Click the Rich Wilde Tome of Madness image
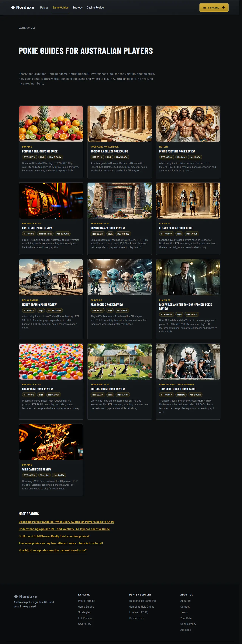 coord(188,277)
